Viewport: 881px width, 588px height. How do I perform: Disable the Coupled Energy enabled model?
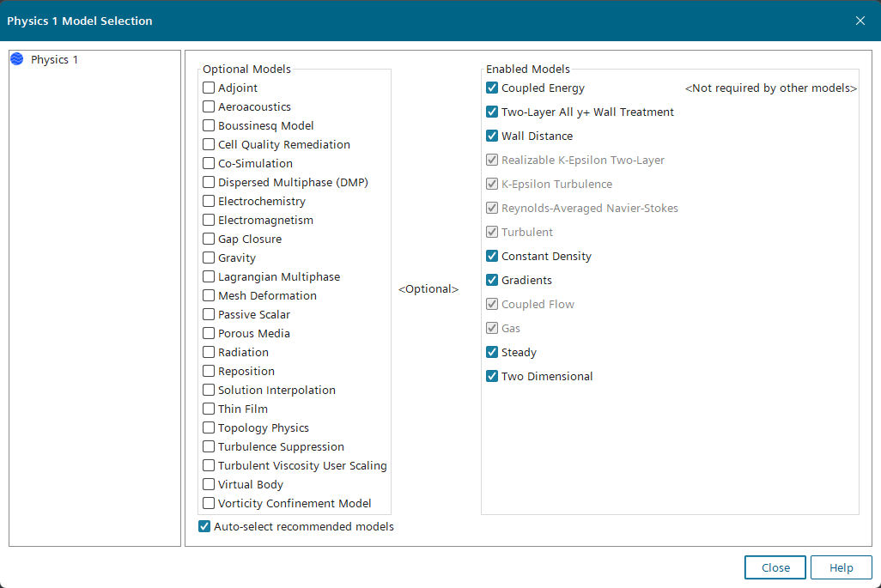(x=492, y=88)
